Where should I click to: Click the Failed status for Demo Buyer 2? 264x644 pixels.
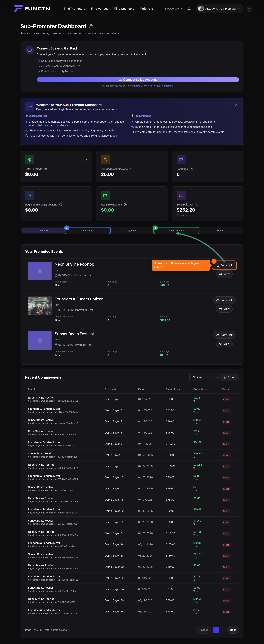pos(226,411)
